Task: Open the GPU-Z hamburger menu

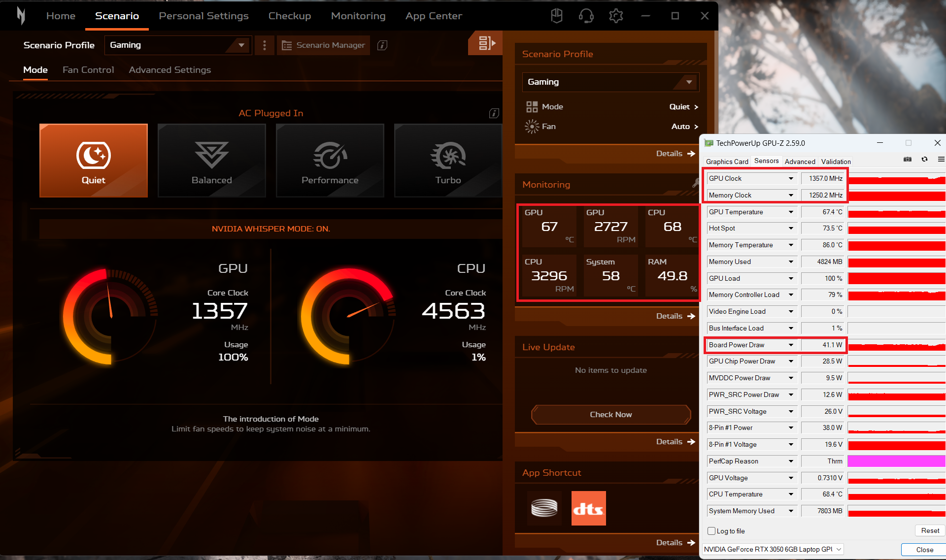Action: 941,159
